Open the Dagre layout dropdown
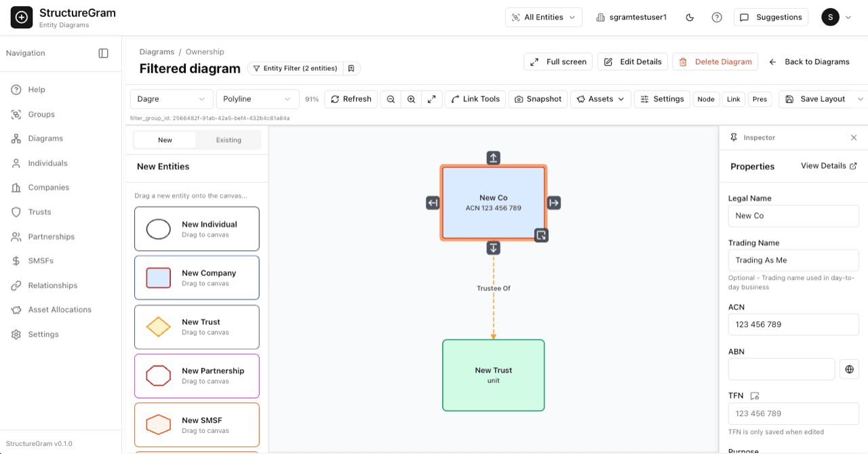Viewport: 868px width, 454px height. 171,99
